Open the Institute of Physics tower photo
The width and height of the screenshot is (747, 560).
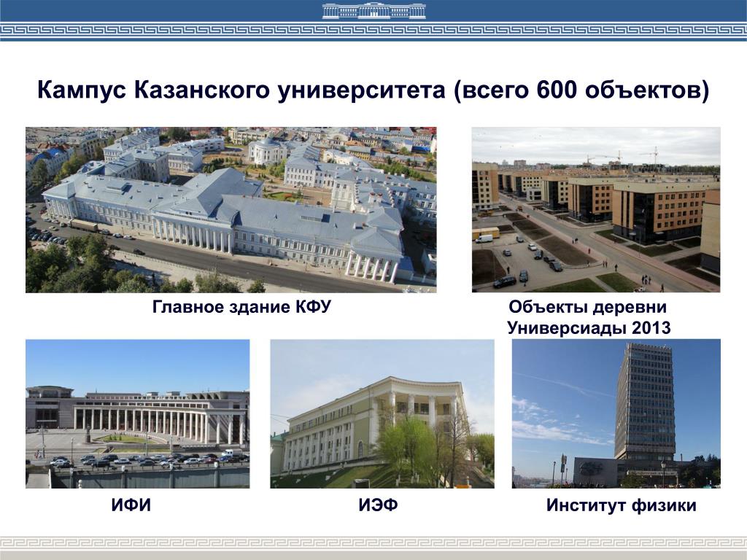(x=616, y=414)
